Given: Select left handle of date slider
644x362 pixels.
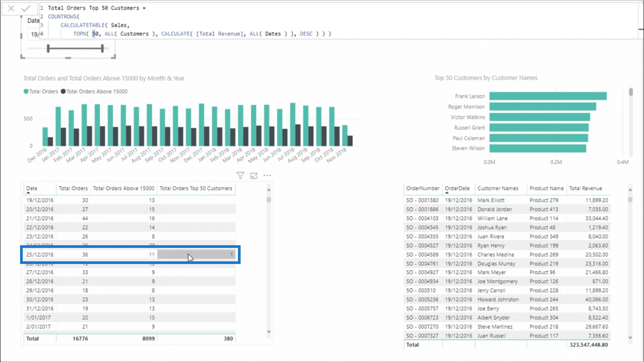Looking at the screenshot, I should 48,49.
